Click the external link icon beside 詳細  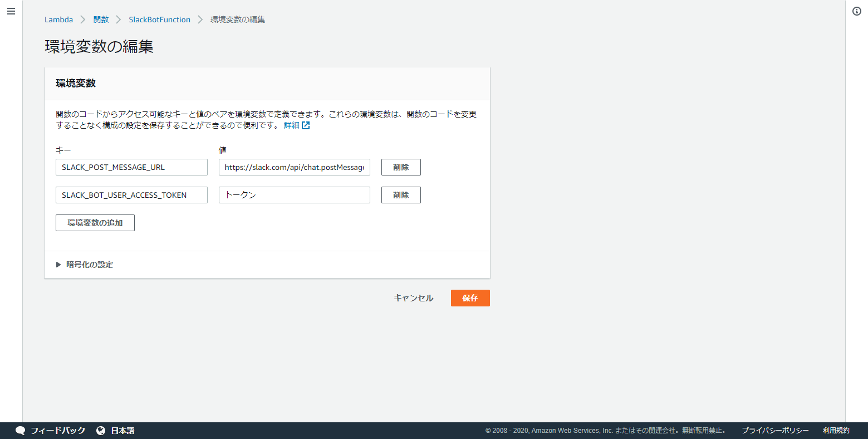(x=306, y=125)
